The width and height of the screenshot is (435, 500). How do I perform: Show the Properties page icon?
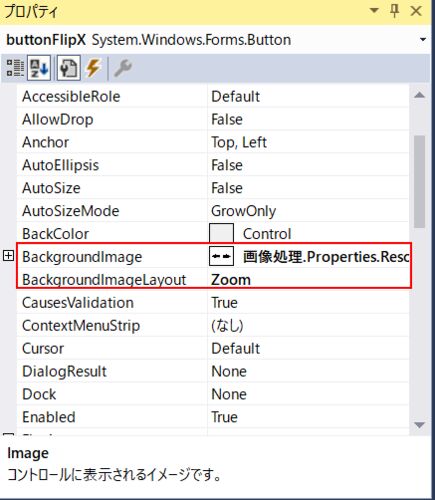coord(68,68)
